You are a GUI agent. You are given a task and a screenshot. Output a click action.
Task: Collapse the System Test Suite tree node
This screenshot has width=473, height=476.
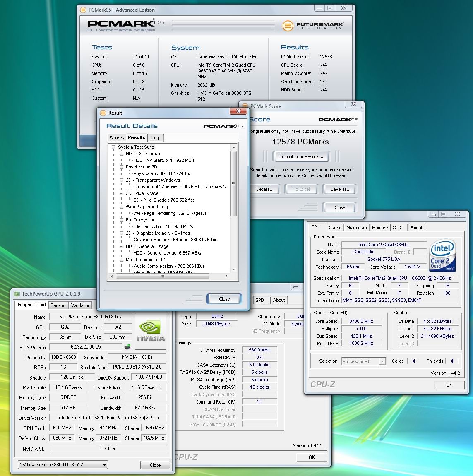(113, 147)
